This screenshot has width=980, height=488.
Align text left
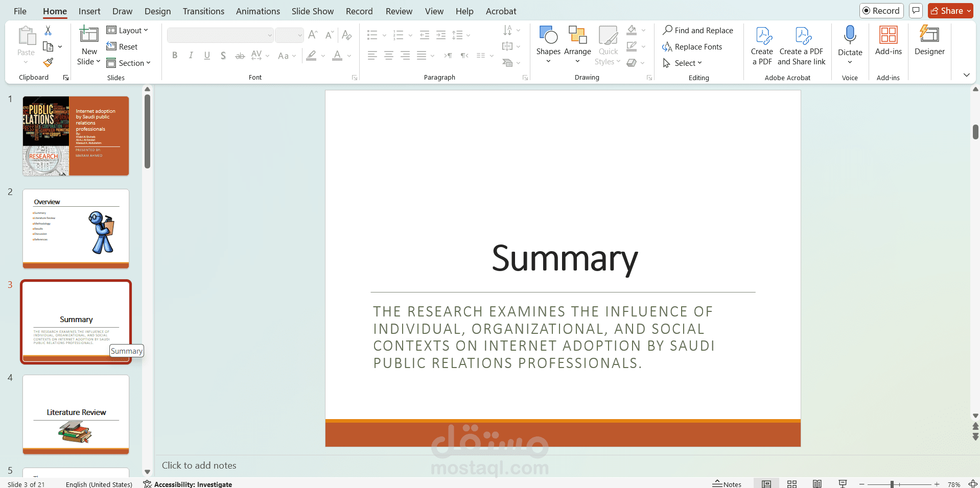point(372,56)
